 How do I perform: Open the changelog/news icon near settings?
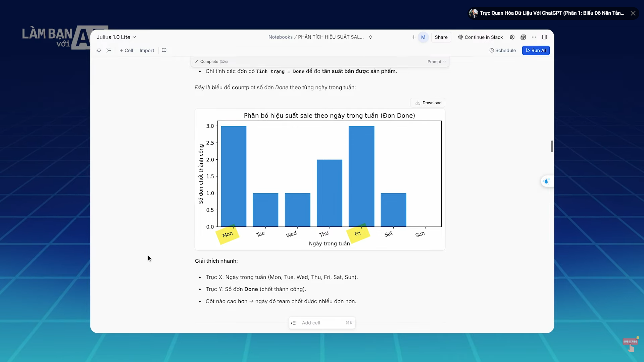[x=523, y=37]
